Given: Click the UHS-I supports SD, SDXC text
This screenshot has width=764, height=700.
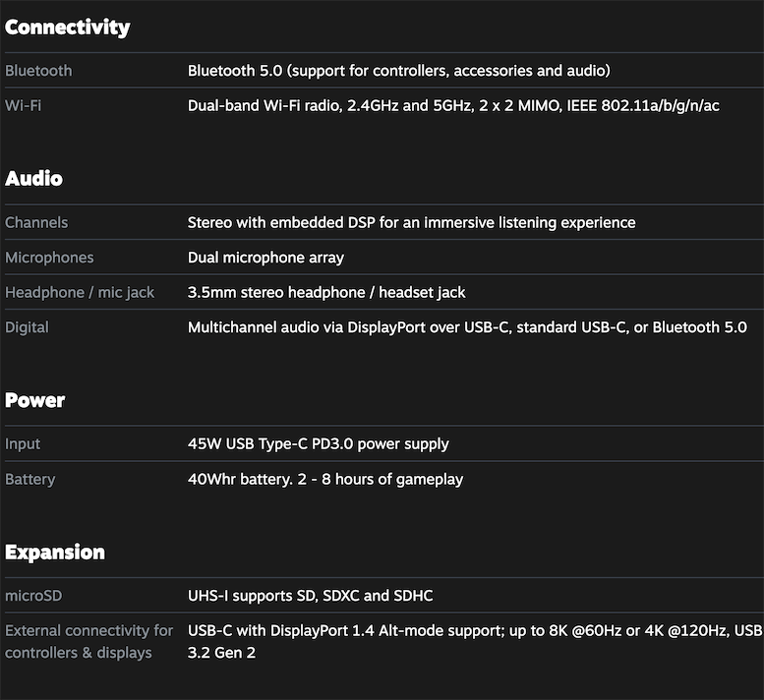Looking at the screenshot, I should point(310,596).
